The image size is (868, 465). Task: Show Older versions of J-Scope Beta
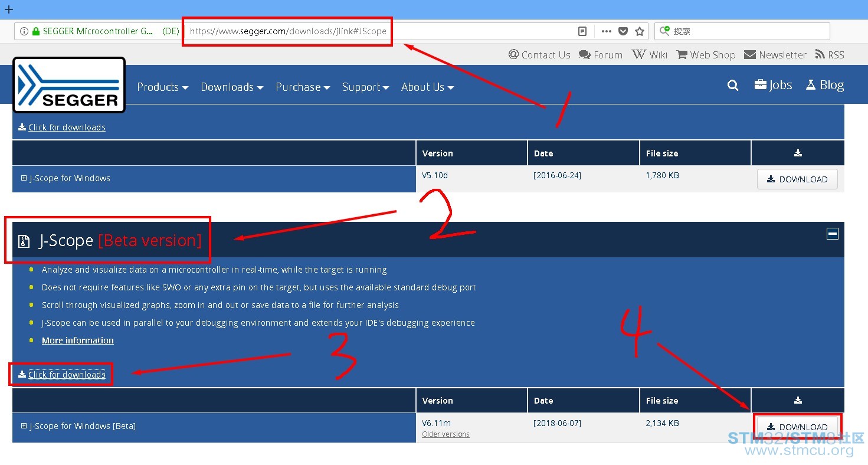(x=446, y=434)
